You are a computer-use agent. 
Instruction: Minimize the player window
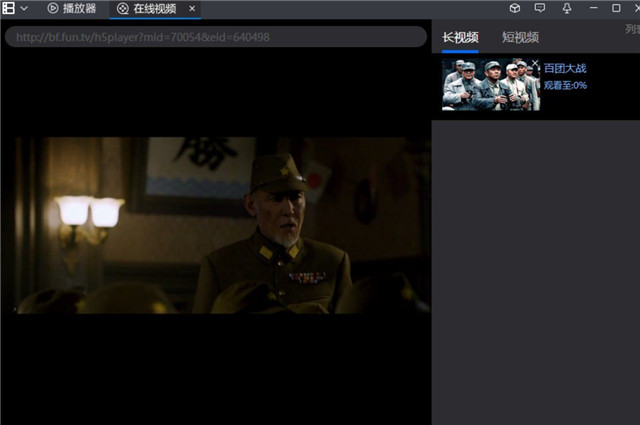[x=593, y=8]
